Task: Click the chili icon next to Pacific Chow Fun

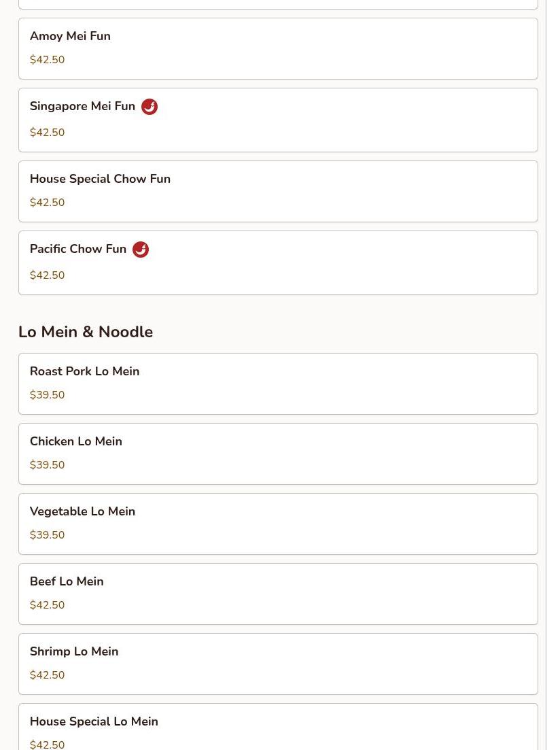Action: (141, 250)
